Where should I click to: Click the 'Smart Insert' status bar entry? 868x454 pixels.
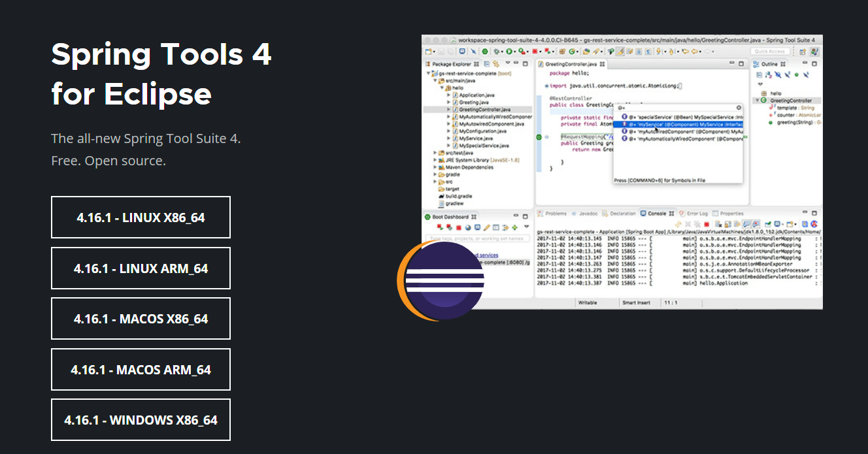tap(637, 302)
